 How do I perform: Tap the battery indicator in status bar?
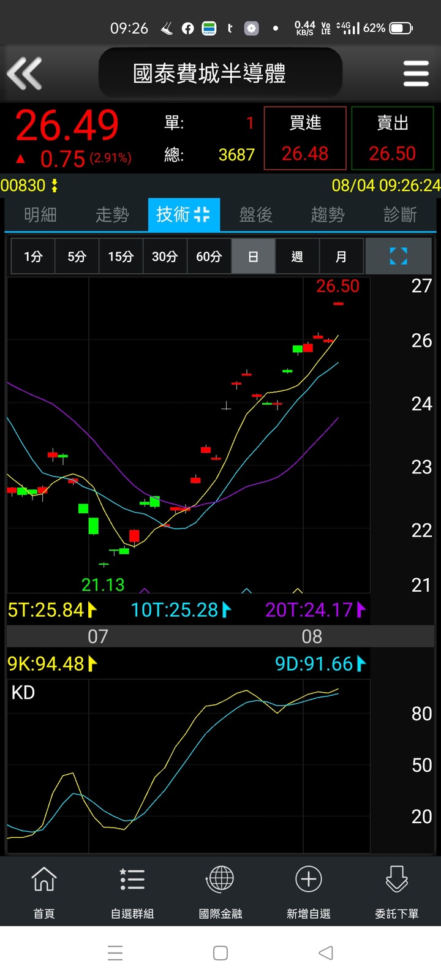pos(401,28)
